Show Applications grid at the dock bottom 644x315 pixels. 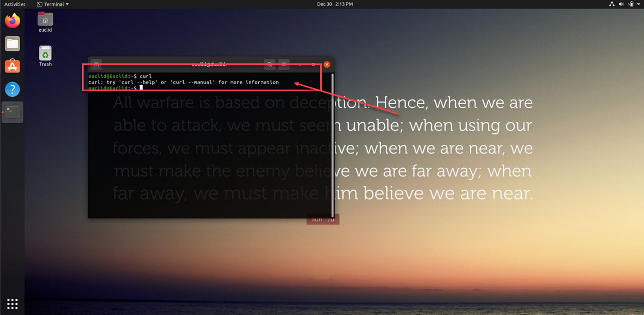tap(13, 303)
